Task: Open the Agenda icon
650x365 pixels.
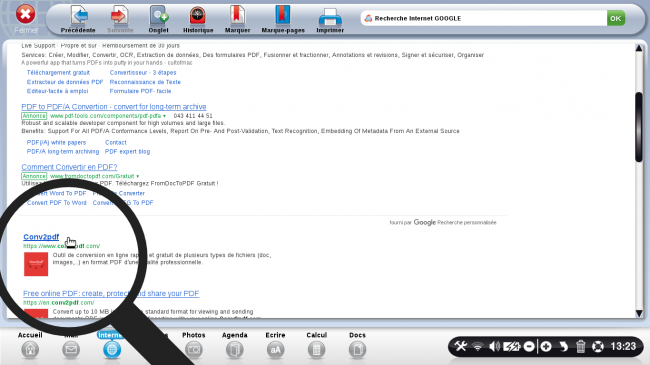Action: [x=235, y=350]
